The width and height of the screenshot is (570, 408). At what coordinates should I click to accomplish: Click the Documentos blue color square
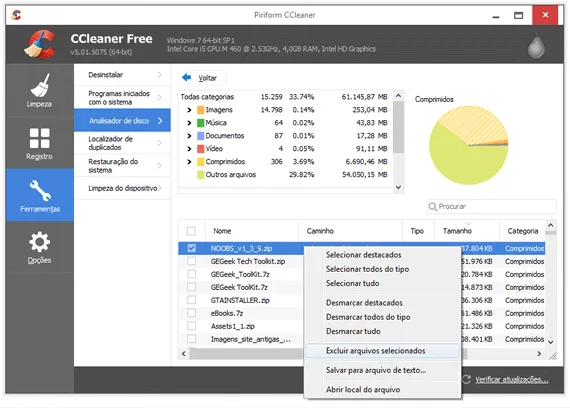(201, 136)
